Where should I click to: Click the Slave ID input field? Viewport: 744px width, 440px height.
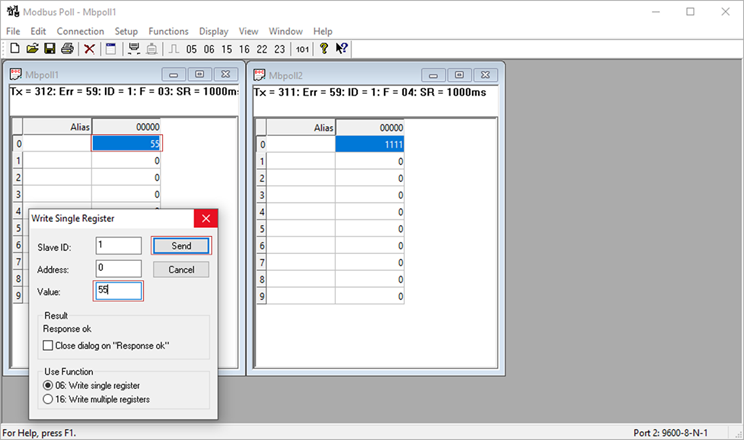click(x=119, y=246)
